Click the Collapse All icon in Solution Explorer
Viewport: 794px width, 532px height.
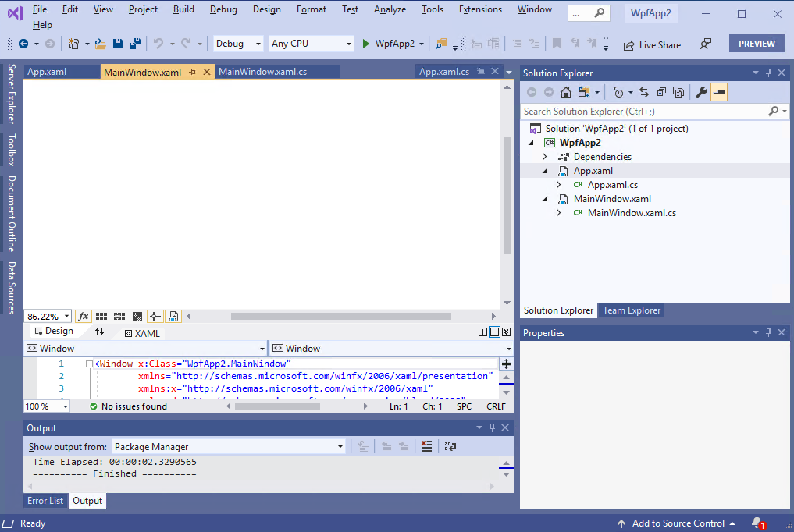661,92
